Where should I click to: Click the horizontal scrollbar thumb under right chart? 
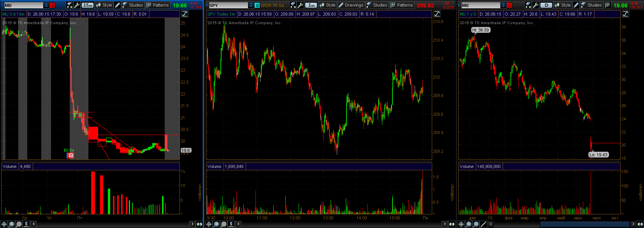584,224
